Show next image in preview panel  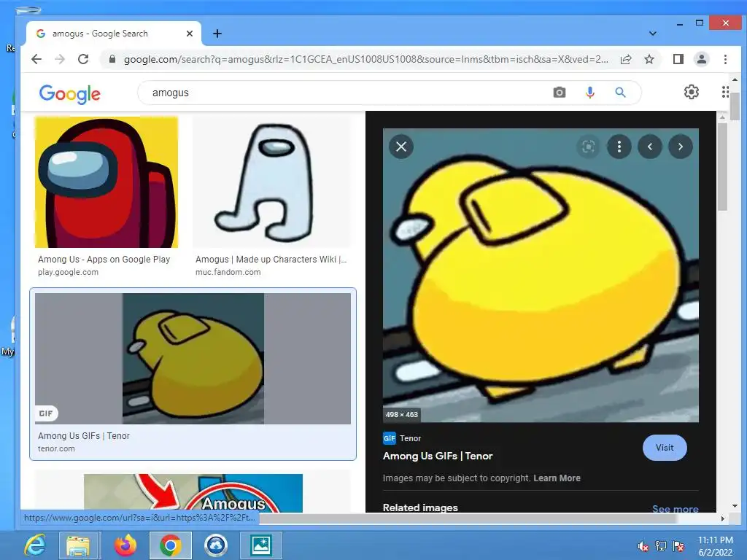(x=681, y=147)
